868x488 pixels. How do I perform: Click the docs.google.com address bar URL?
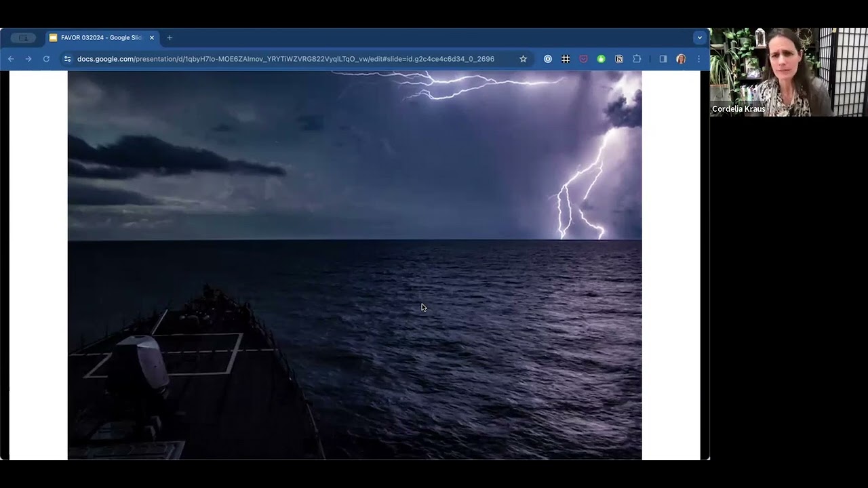285,59
